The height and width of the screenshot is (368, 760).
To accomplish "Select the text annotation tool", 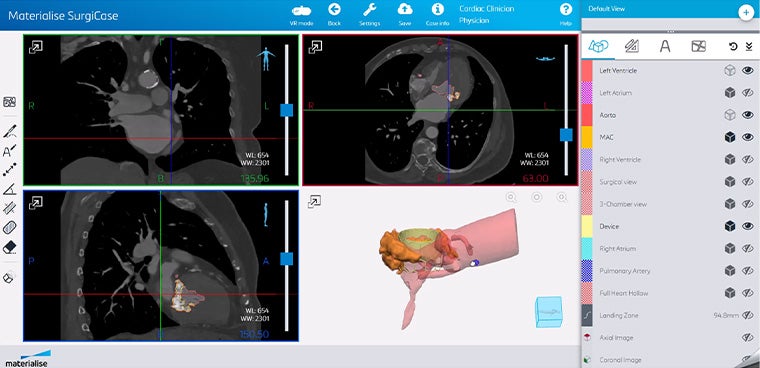I will 10,151.
